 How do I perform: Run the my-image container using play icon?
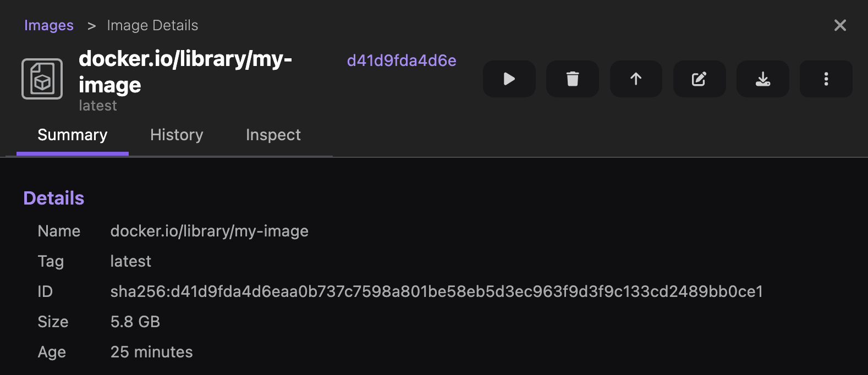tap(508, 79)
